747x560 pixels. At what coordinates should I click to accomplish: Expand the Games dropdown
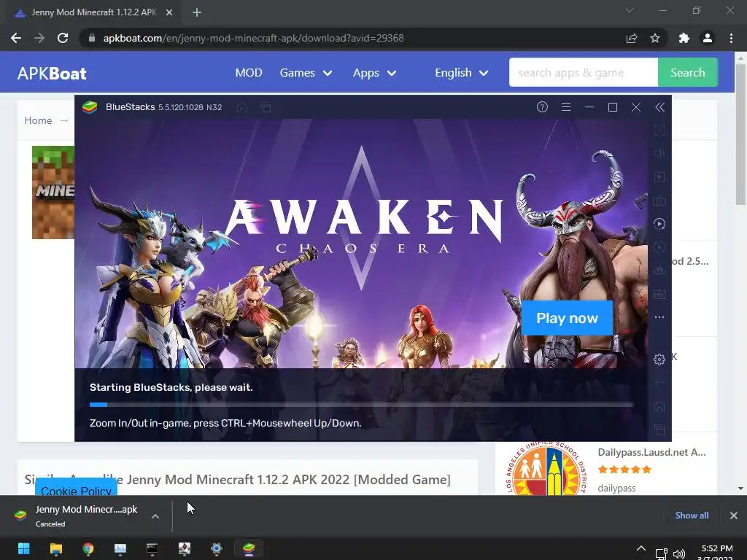[x=306, y=73]
